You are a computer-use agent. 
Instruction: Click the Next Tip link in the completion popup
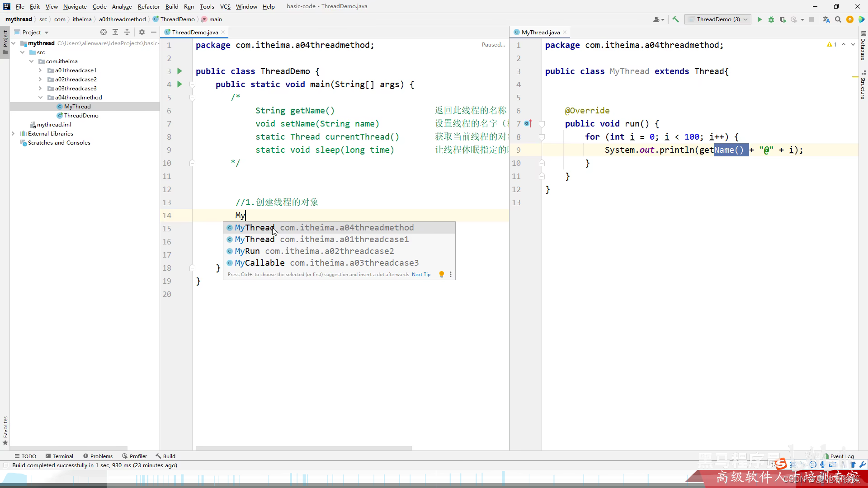click(421, 274)
